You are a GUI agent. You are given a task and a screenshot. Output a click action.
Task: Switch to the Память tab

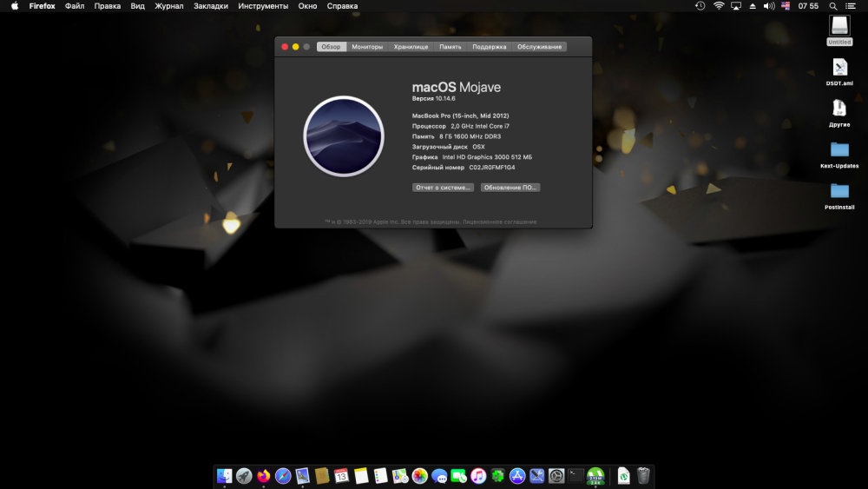(x=450, y=47)
